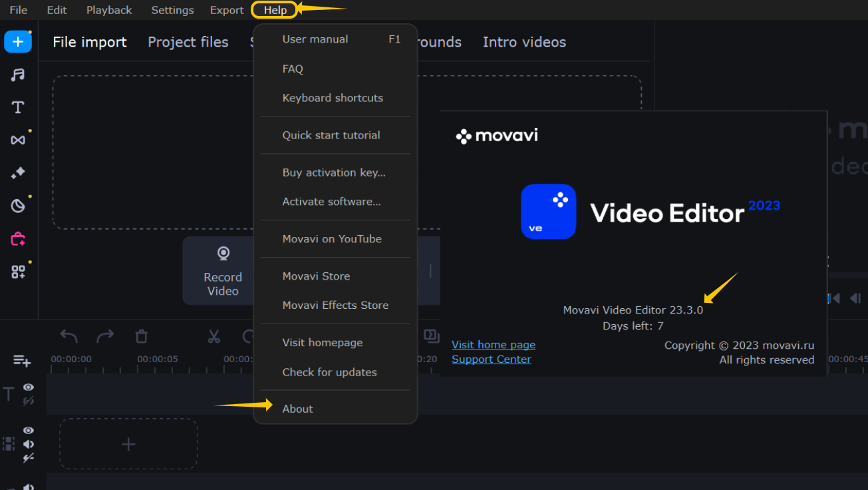Select Movavi Store menu entry

[x=335, y=276]
